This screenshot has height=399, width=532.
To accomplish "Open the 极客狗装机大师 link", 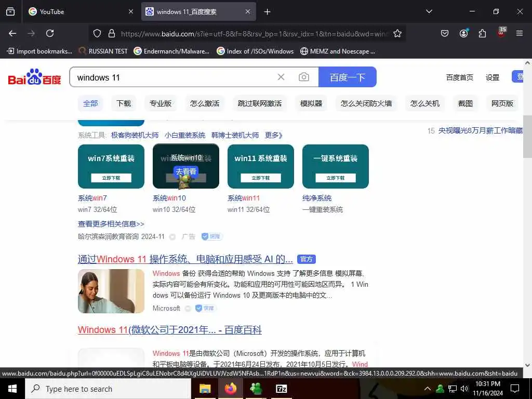I will (135, 135).
